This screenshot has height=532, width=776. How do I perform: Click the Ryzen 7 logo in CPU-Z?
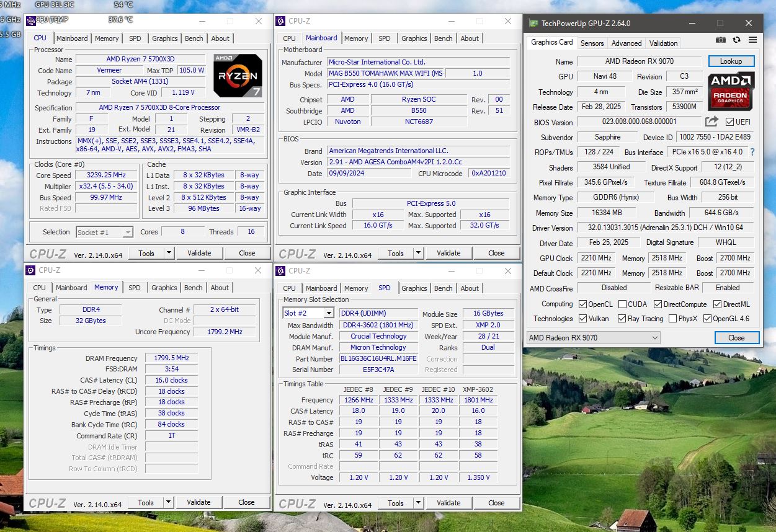[x=238, y=75]
